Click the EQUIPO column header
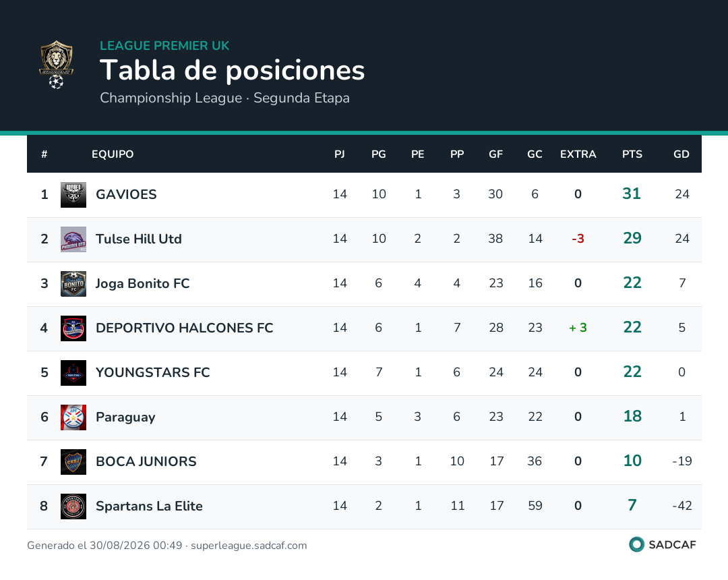This screenshot has height=580, width=728. [x=113, y=154]
